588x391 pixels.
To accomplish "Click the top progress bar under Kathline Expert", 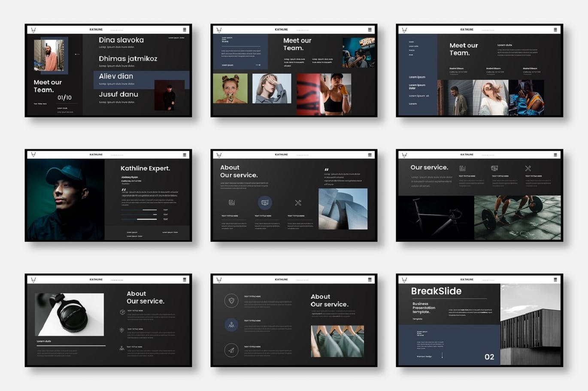I will [139, 210].
